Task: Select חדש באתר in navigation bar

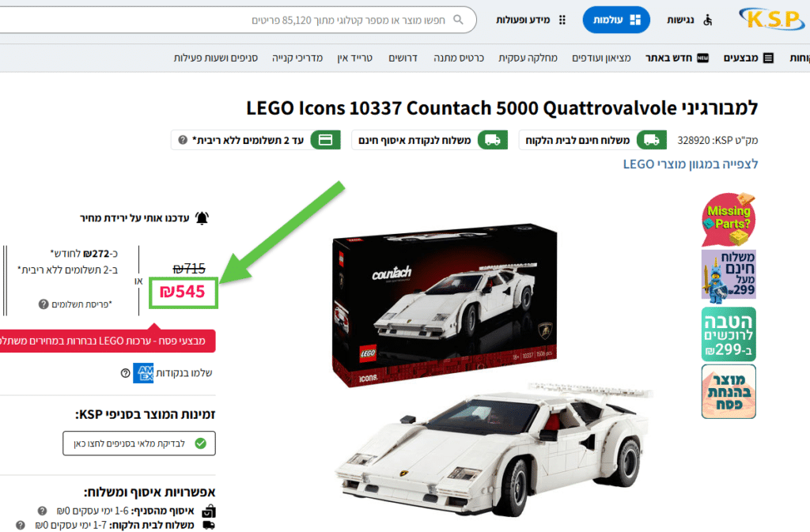Action: (677, 58)
